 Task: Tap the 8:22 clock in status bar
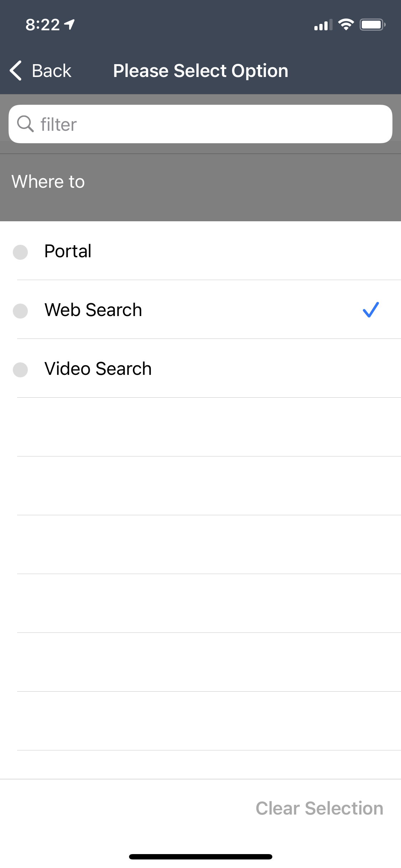42,25
